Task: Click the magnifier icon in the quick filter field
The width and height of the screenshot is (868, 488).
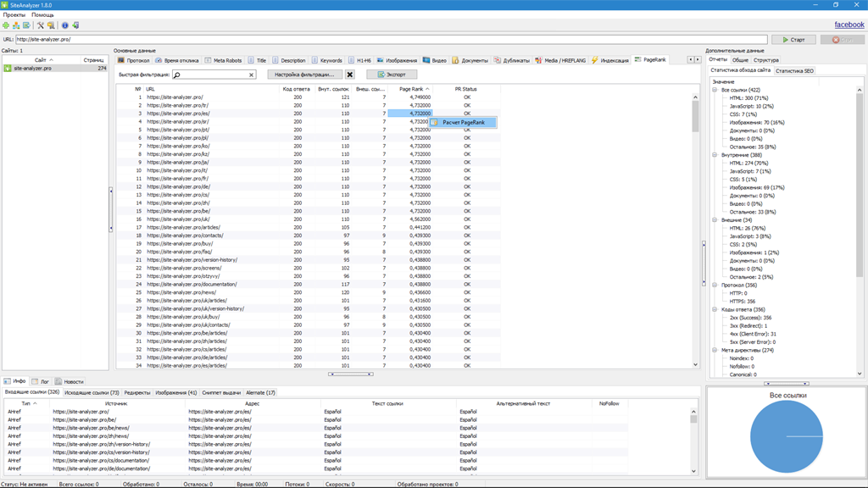Action: coord(176,75)
